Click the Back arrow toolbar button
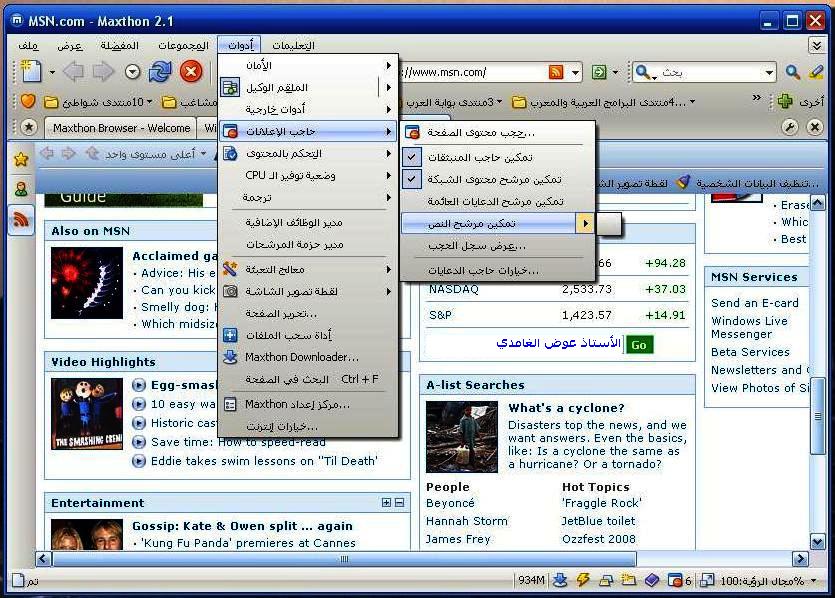The width and height of the screenshot is (835, 598). click(x=73, y=71)
